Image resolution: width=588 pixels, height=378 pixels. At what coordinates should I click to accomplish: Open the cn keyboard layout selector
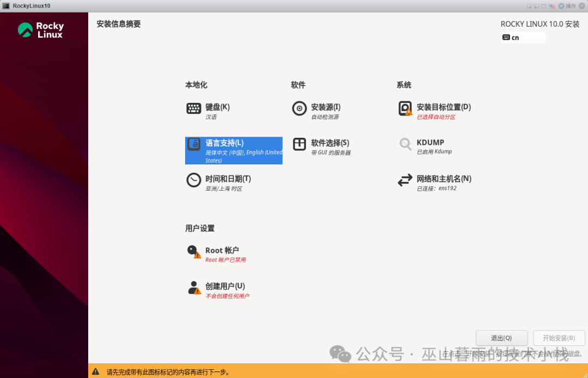[x=523, y=37]
